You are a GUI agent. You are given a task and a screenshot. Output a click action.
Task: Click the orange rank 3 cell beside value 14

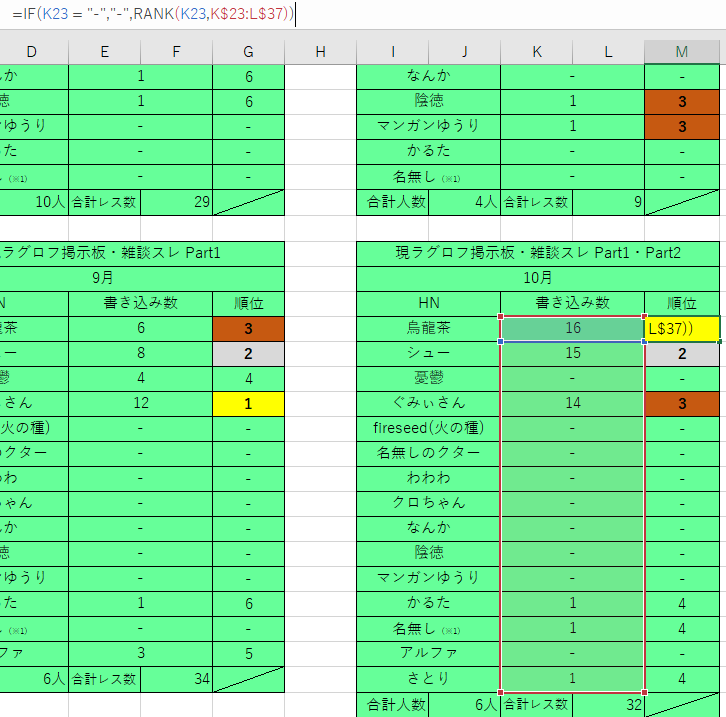click(x=682, y=404)
